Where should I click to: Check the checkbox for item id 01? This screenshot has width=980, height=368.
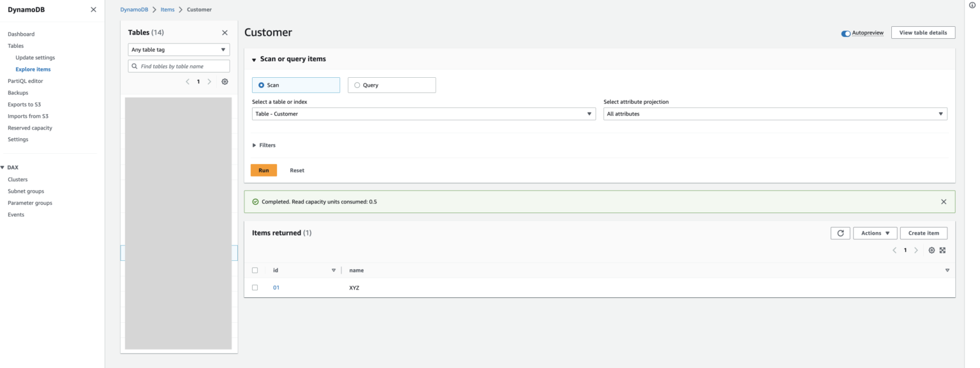click(255, 287)
